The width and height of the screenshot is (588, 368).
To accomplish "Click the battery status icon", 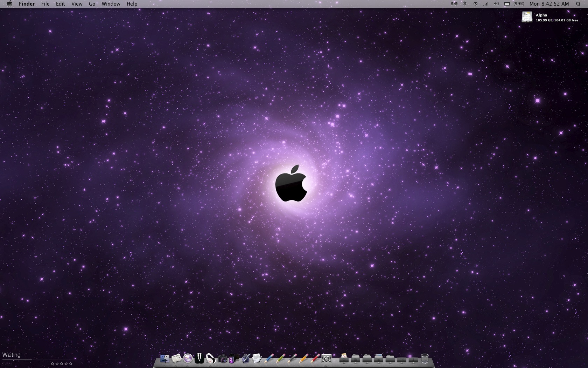I will [507, 4].
